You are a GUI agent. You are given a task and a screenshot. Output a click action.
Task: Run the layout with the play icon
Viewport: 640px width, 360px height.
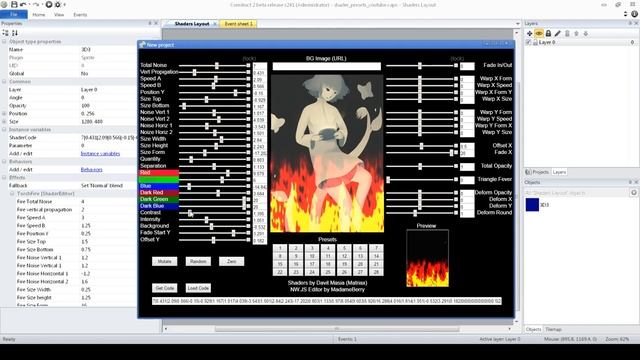coord(49,4)
